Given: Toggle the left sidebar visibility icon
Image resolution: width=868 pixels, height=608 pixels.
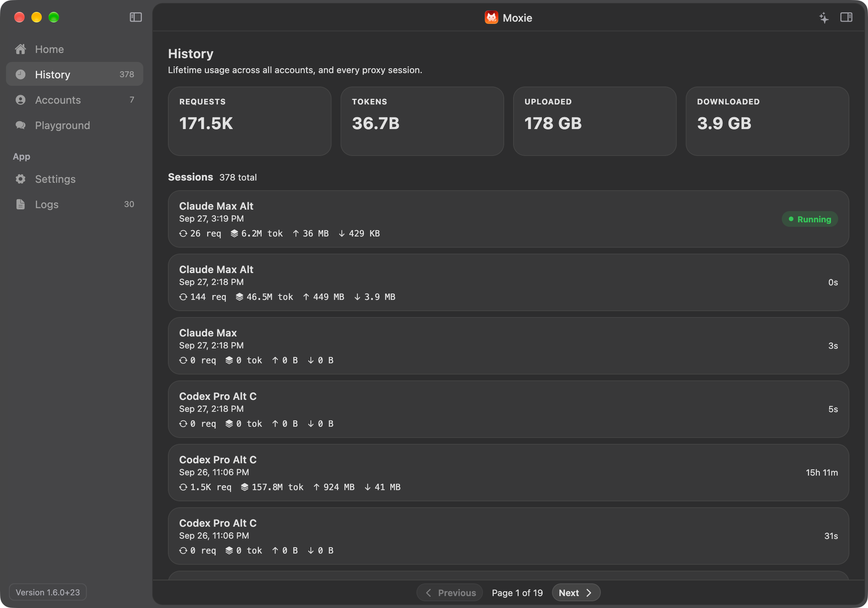Looking at the screenshot, I should tap(136, 18).
